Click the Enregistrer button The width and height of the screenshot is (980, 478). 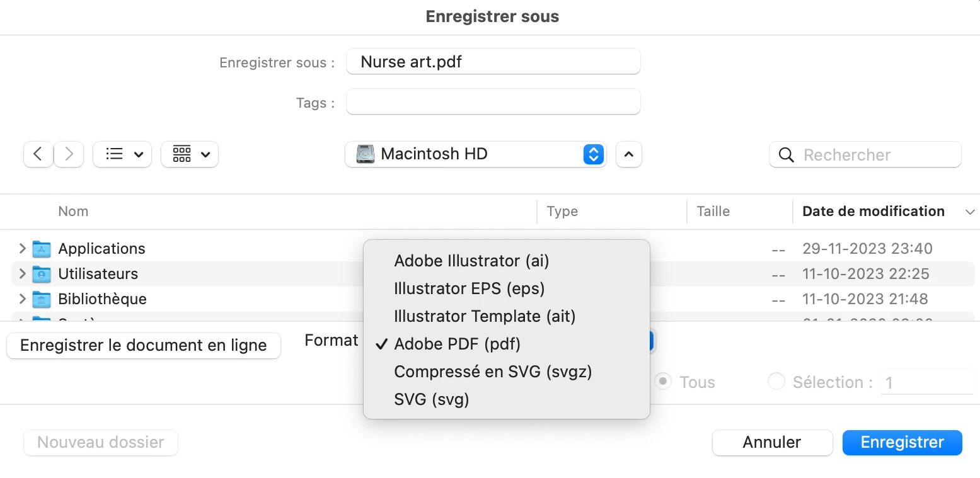[902, 442]
